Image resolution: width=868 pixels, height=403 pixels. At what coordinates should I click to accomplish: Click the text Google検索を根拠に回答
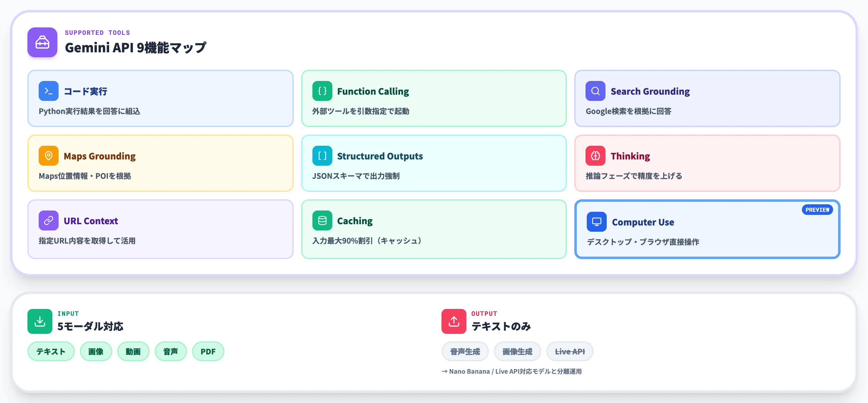pyautogui.click(x=629, y=111)
